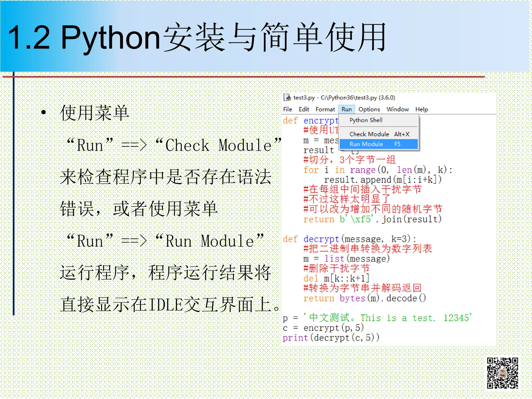
Task: Open the Edit menu in IDLE
Action: click(x=304, y=109)
